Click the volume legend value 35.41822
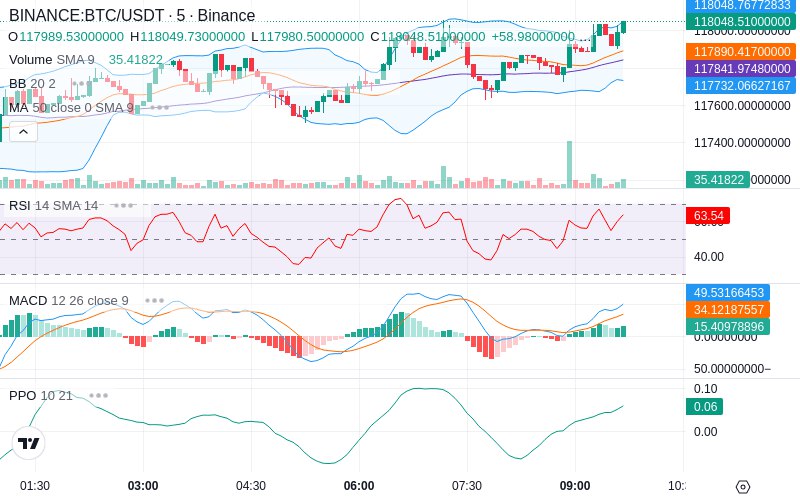The width and height of the screenshot is (800, 500). pyautogui.click(x=136, y=60)
